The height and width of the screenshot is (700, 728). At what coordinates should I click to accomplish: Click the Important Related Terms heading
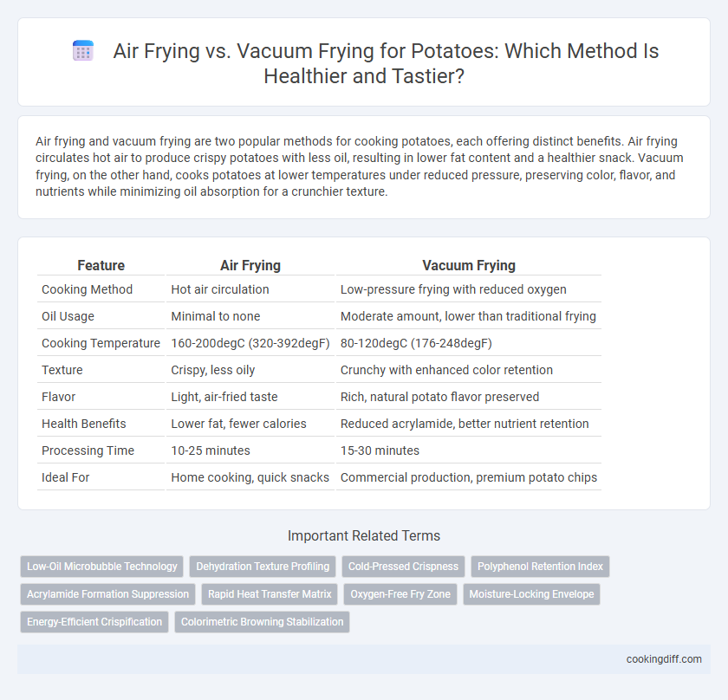[x=364, y=535]
